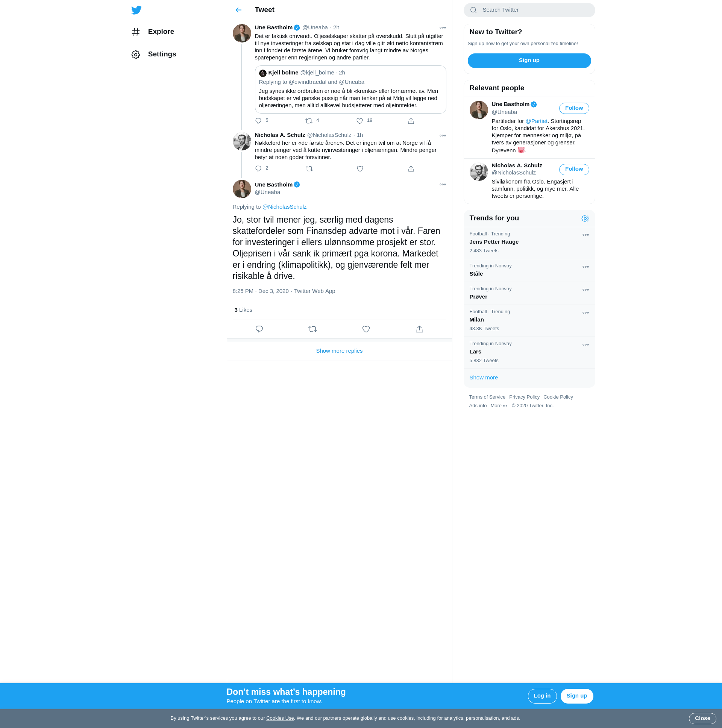Close the cookie notice
Viewport: 722px width, 728px height.
[702, 719]
